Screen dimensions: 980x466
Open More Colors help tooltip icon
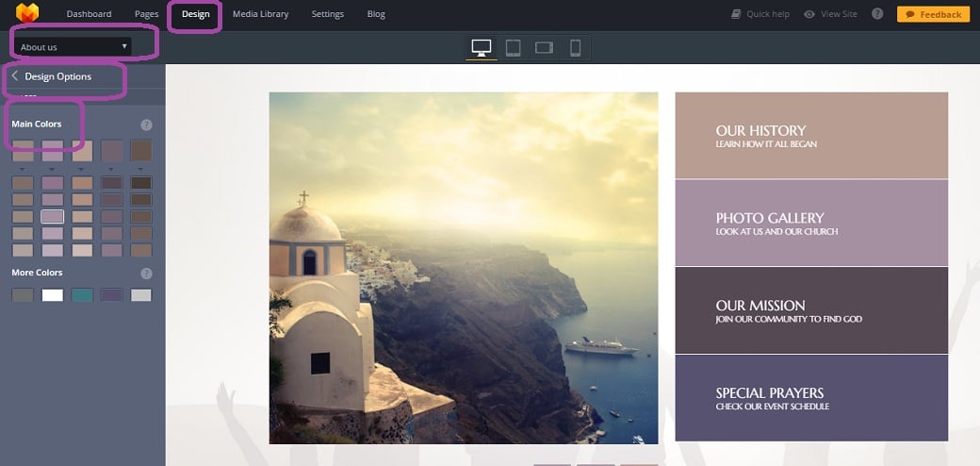point(146,274)
